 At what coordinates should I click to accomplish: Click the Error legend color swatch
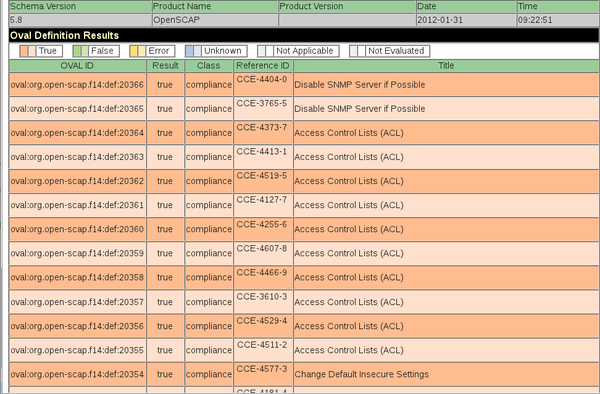point(137,51)
